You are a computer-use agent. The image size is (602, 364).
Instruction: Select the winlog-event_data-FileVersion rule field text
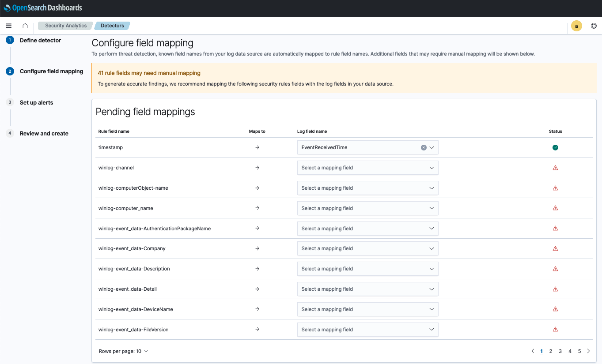pos(133,330)
